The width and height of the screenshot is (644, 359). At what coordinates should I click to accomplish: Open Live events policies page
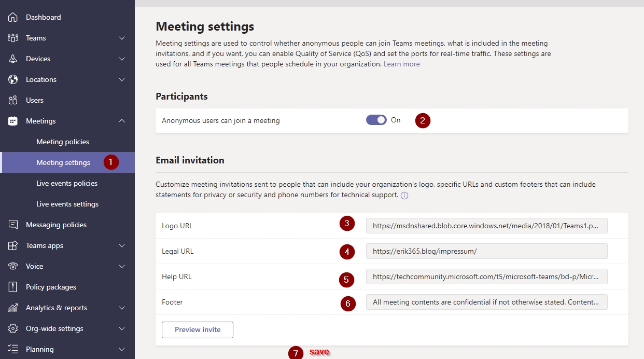tap(67, 183)
